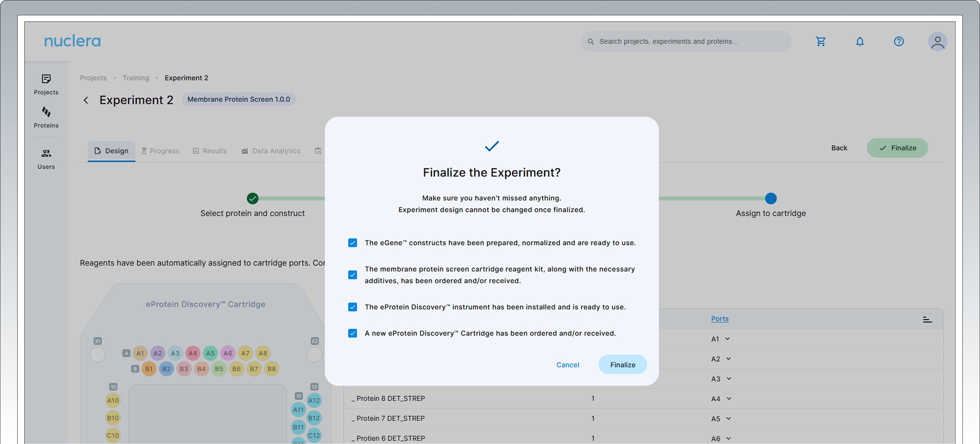Click the completed Select protein step marker
This screenshot has width=980, height=444.
point(253,198)
